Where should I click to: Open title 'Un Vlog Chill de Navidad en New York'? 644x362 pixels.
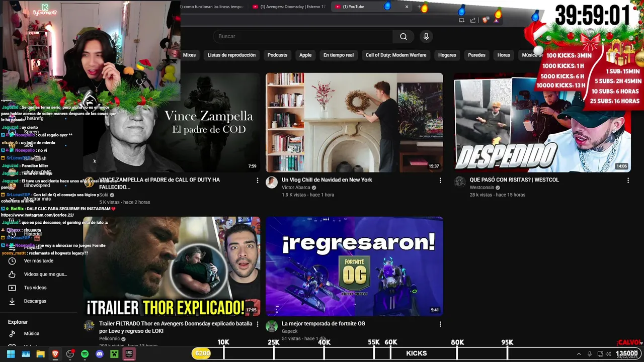tap(327, 180)
